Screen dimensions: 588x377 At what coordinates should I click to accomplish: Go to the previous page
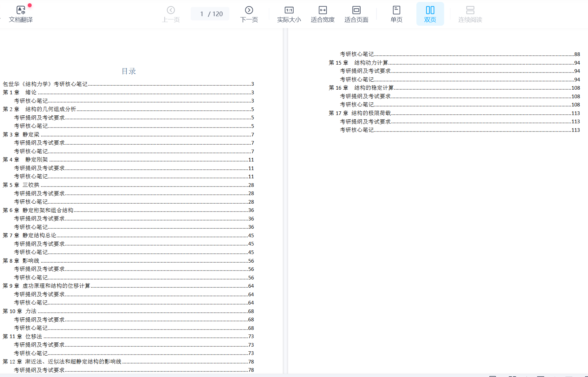point(171,14)
